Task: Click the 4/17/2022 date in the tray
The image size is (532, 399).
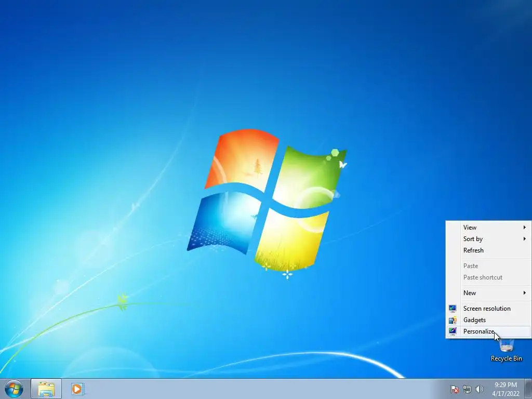Action: point(506,394)
